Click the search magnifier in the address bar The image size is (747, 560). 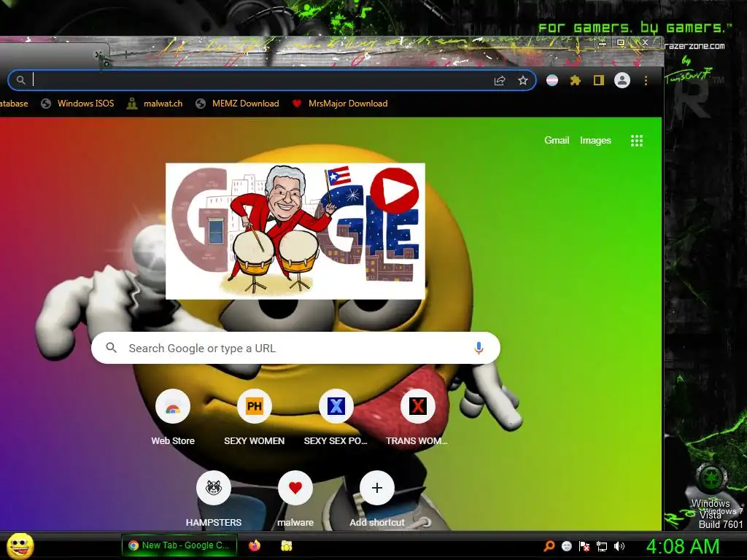pos(20,80)
